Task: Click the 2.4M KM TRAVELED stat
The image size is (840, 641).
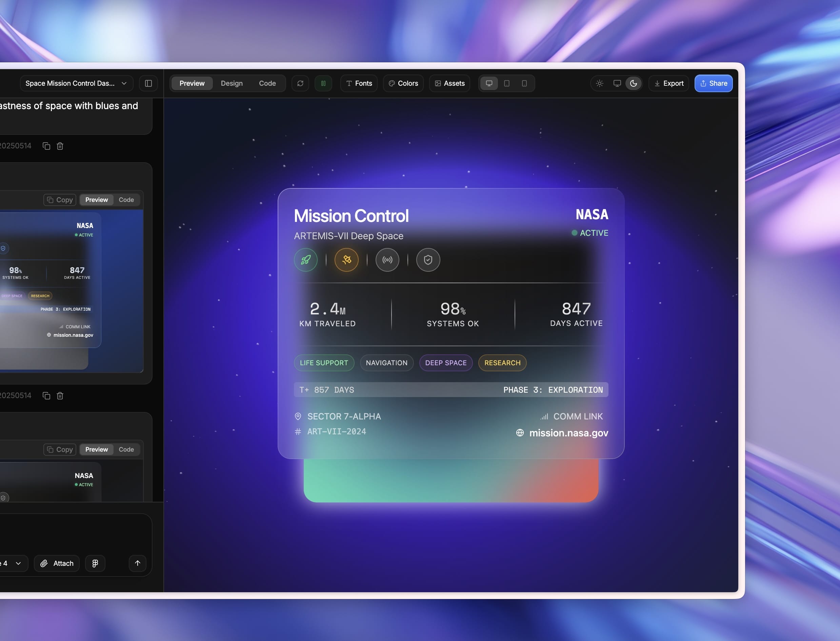Action: tap(327, 314)
